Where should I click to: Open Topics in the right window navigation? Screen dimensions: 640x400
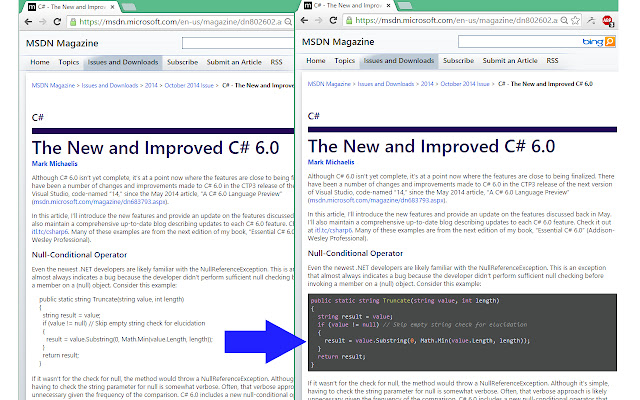[x=344, y=61]
